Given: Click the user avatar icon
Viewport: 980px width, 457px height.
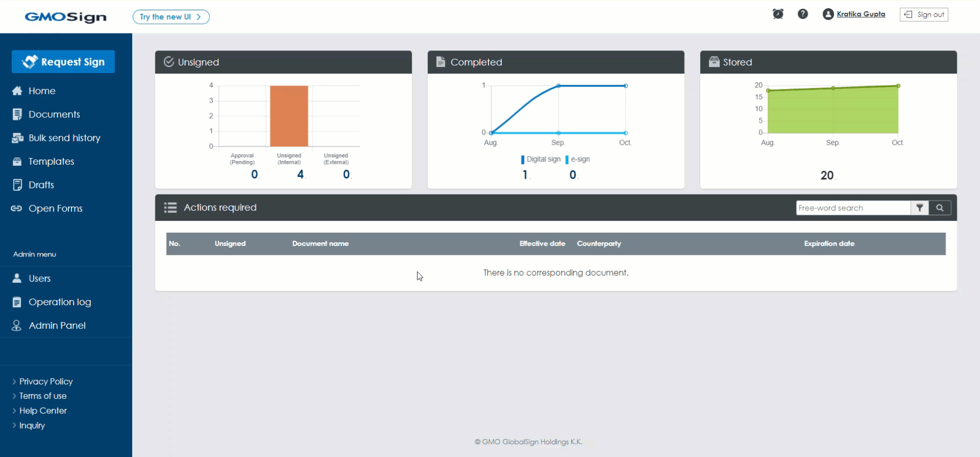Looking at the screenshot, I should (828, 14).
